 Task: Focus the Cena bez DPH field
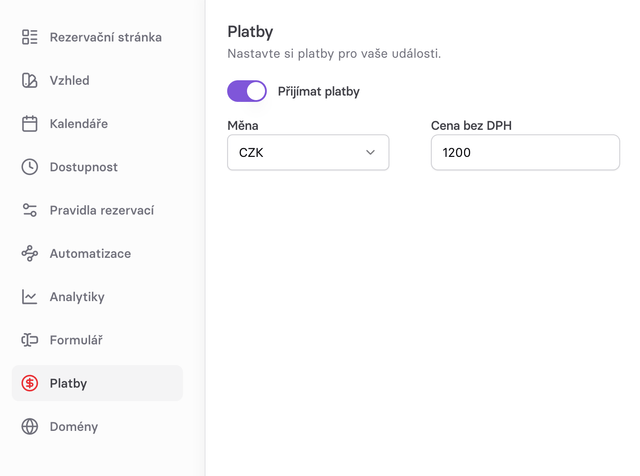[525, 153]
